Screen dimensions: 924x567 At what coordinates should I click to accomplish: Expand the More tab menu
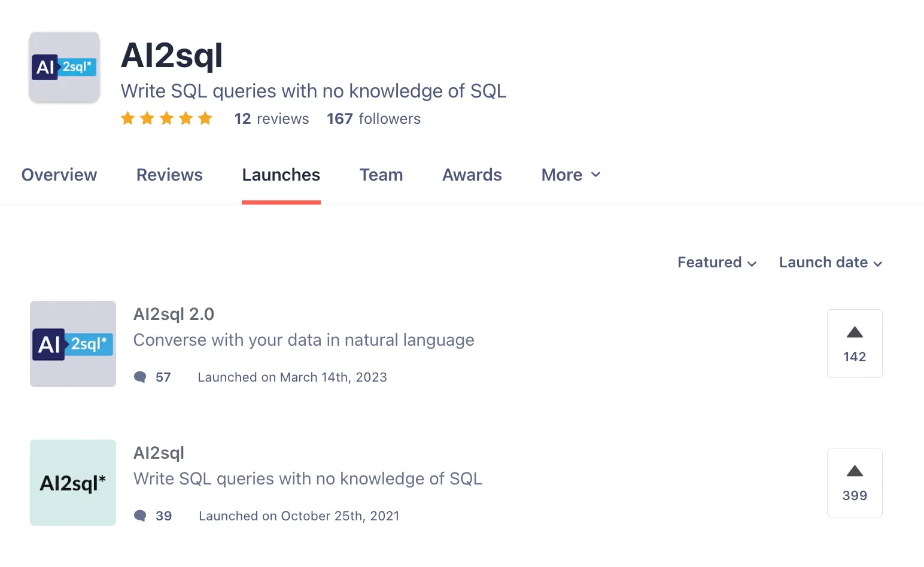click(x=570, y=175)
